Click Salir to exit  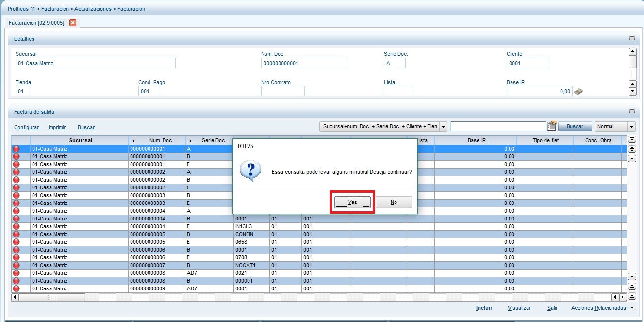552,308
